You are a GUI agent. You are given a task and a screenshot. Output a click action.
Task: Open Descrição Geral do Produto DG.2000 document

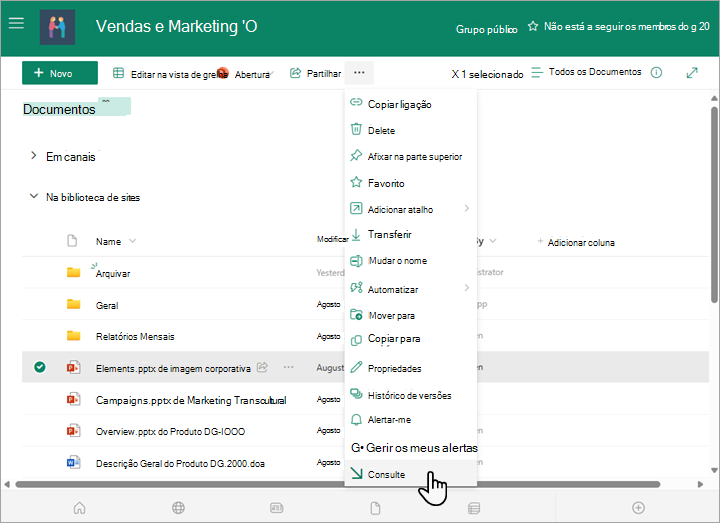click(x=180, y=463)
